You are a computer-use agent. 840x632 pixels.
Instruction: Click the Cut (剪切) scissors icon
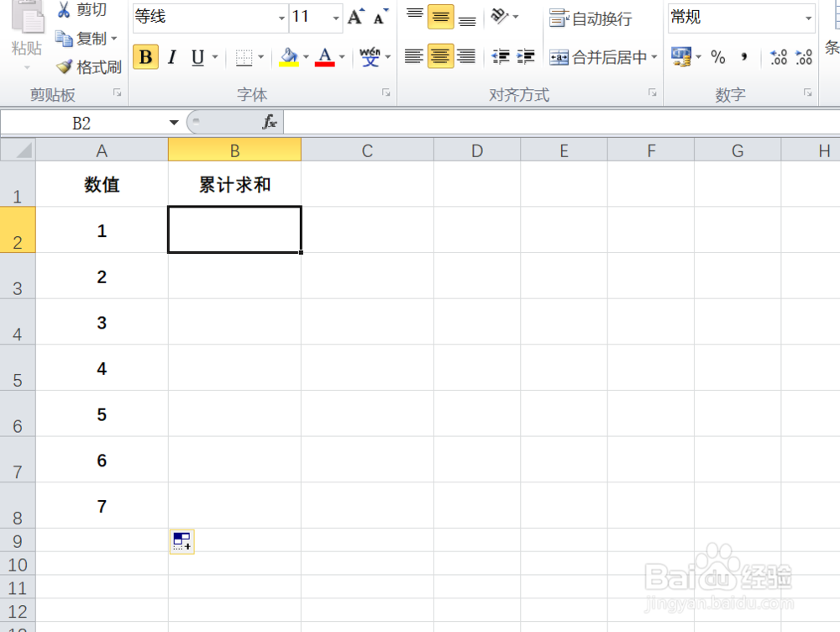pos(65,9)
